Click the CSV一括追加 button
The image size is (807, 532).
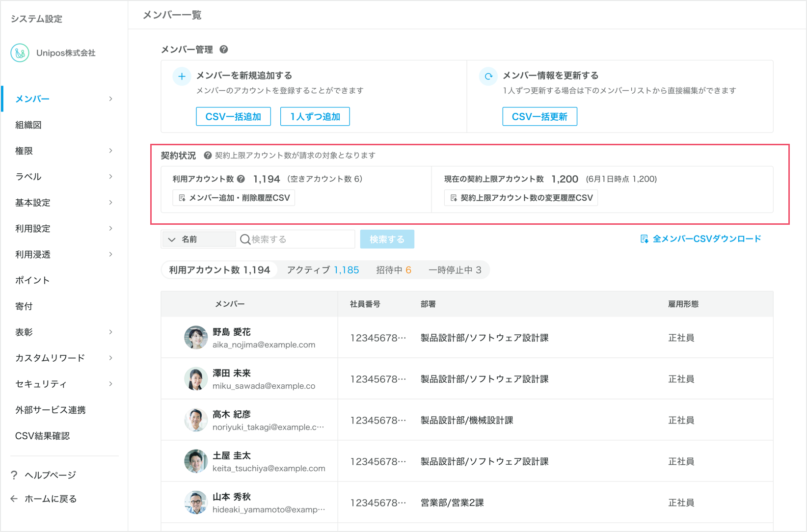[x=233, y=116]
